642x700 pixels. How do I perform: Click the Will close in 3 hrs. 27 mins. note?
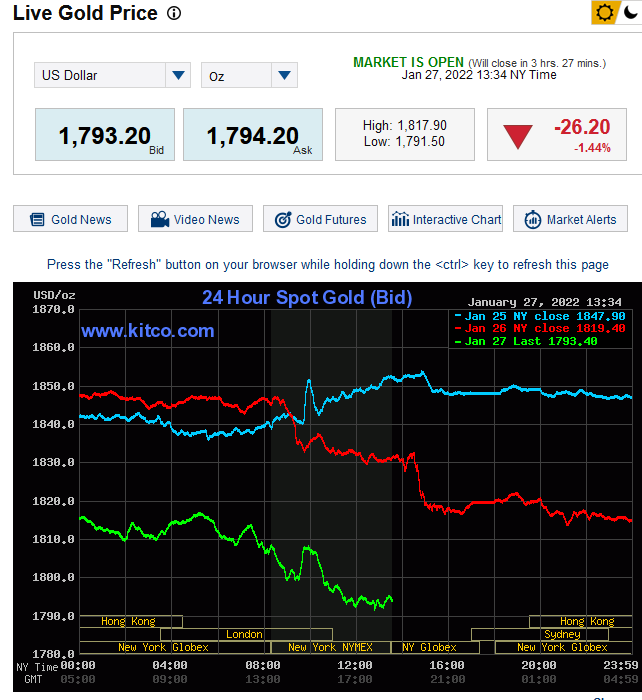click(537, 63)
